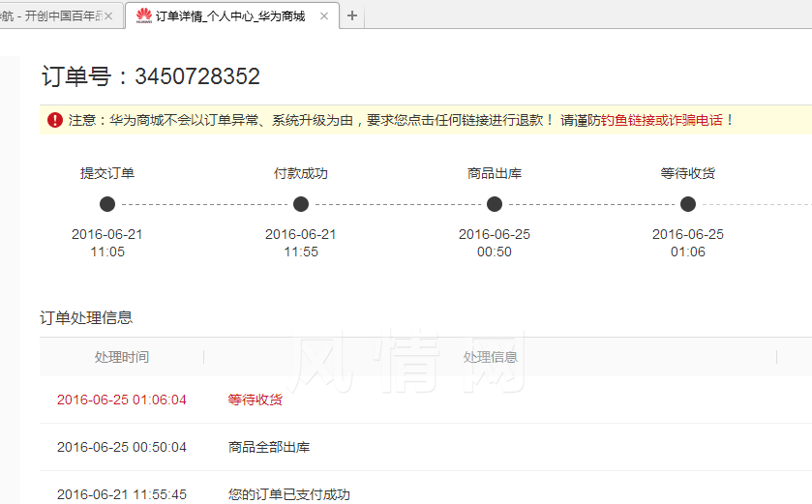Click the red warning exclamation icon
Image resolution: width=812 pixels, height=504 pixels.
click(x=55, y=120)
